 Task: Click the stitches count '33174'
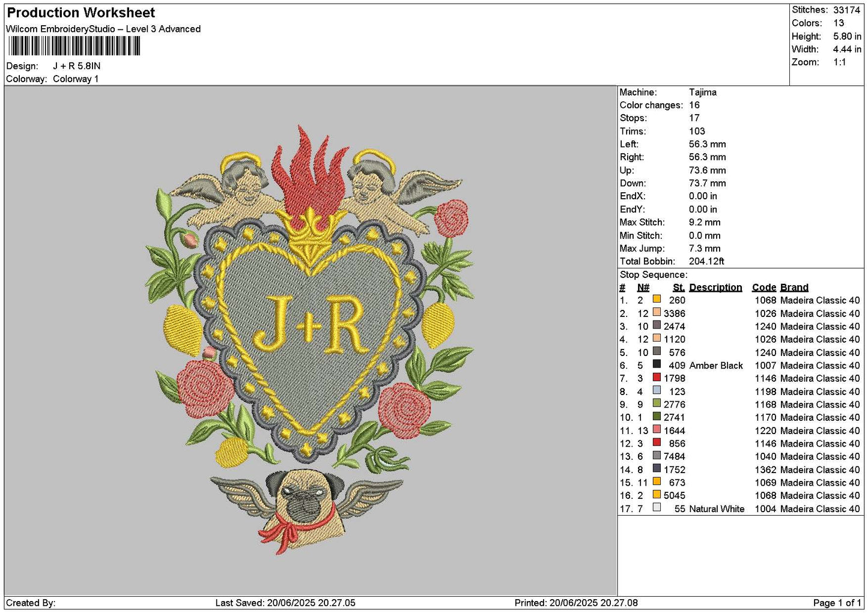pyautogui.click(x=846, y=10)
